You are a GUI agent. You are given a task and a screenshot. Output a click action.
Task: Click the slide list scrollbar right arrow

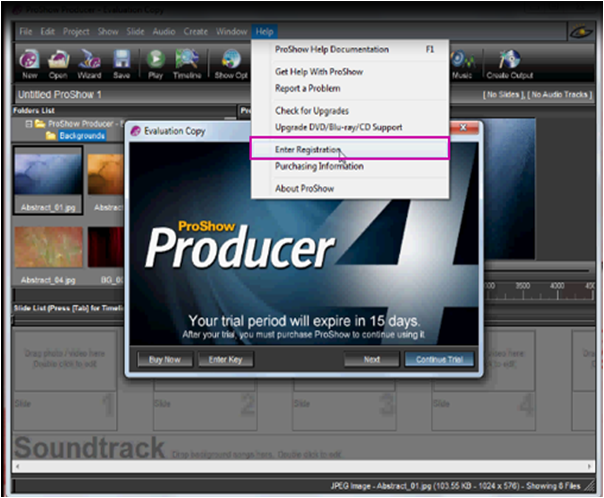590,466
